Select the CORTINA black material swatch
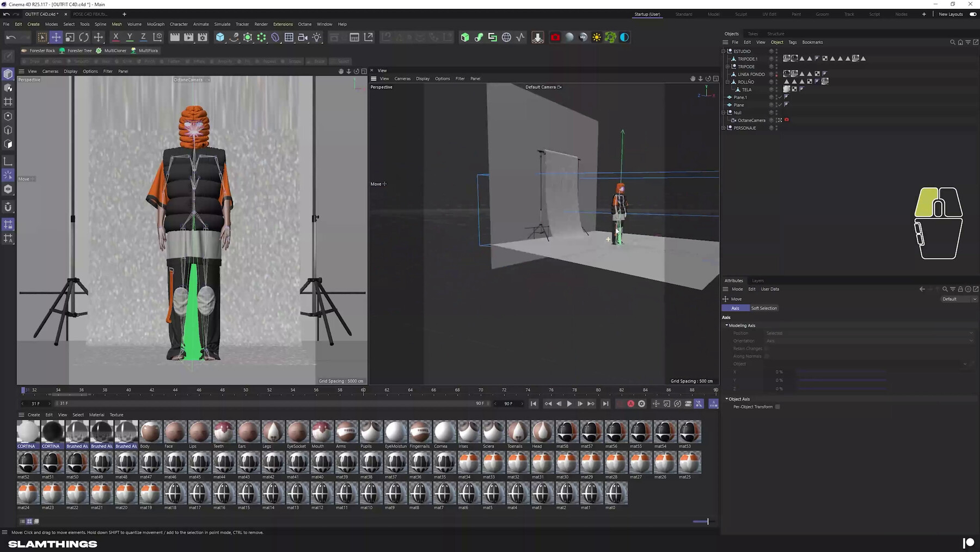The width and height of the screenshot is (980, 552). pyautogui.click(x=52, y=432)
